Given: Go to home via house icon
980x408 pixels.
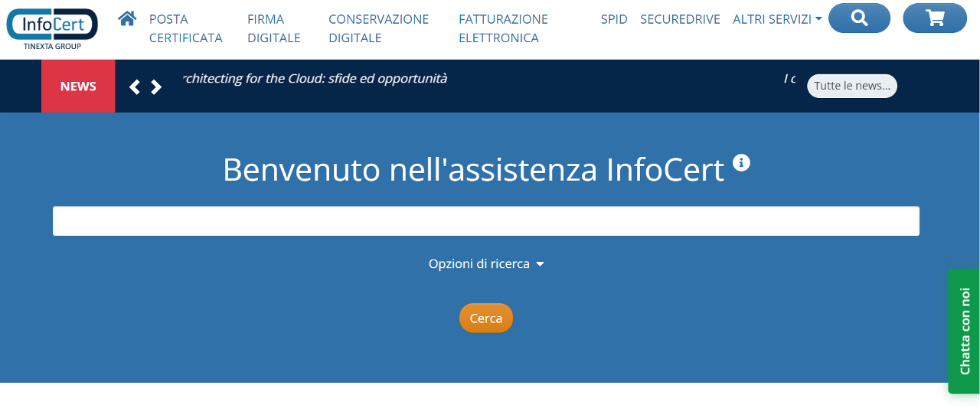Looking at the screenshot, I should (x=127, y=18).
